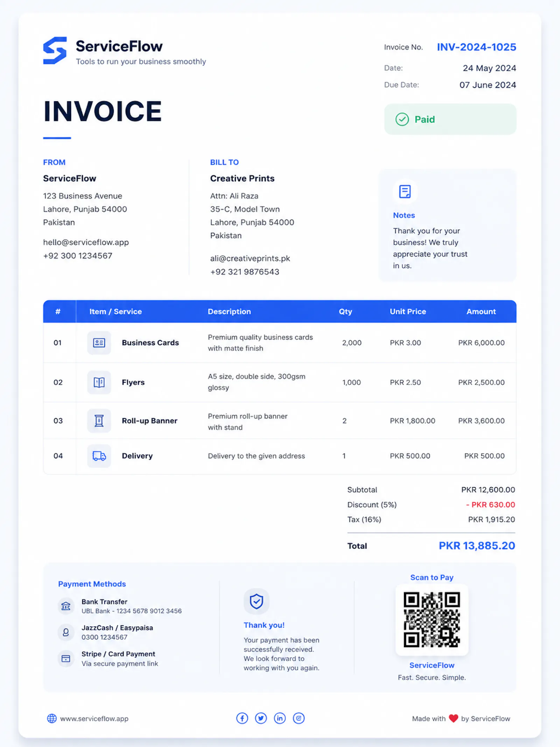Click the Notes document icon

coord(405,192)
